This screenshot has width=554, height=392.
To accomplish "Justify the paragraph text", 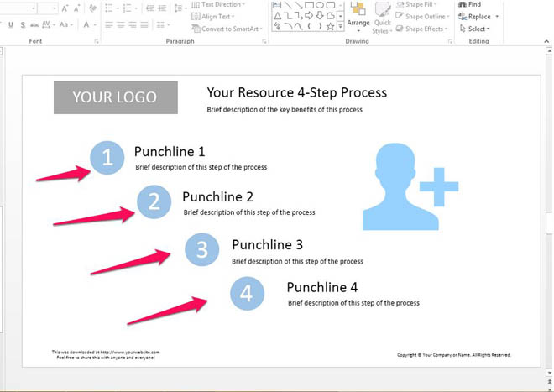I will tap(144, 24).
